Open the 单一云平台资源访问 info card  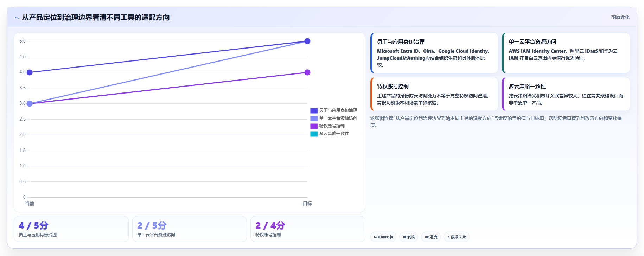566,53
